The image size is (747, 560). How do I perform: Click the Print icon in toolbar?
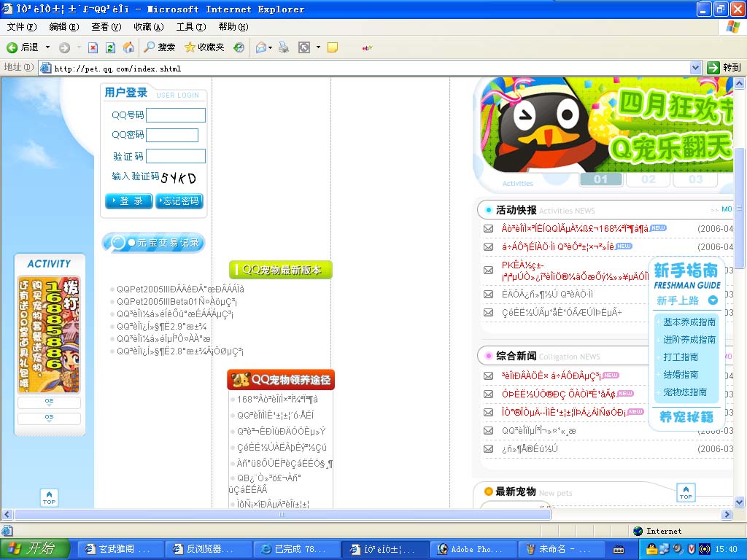tap(284, 47)
